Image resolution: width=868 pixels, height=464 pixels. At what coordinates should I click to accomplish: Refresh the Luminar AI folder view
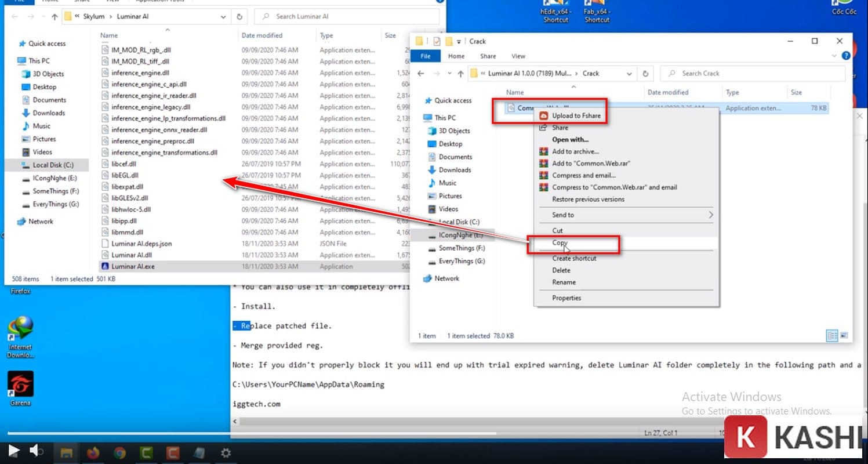coord(241,17)
